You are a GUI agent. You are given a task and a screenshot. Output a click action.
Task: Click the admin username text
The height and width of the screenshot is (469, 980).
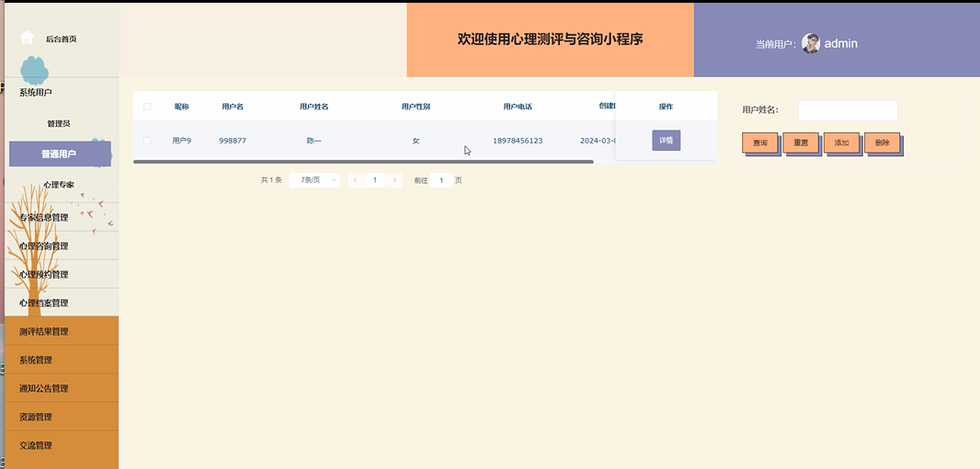(x=840, y=43)
